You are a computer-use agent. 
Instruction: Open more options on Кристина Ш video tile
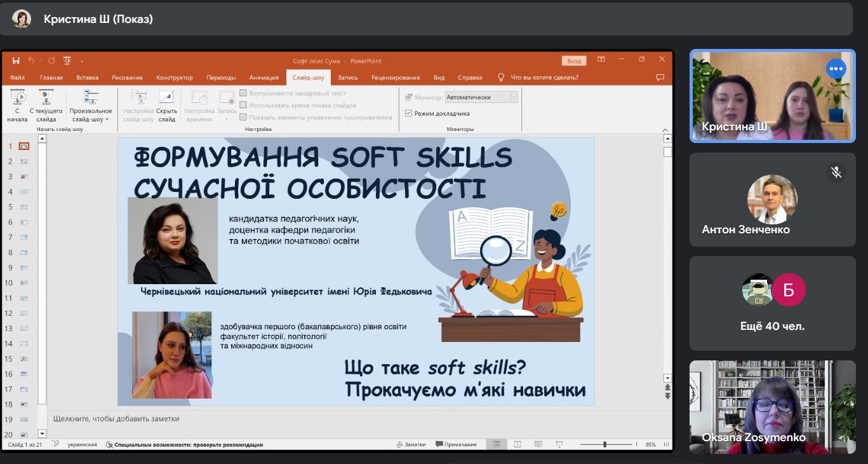[836, 69]
